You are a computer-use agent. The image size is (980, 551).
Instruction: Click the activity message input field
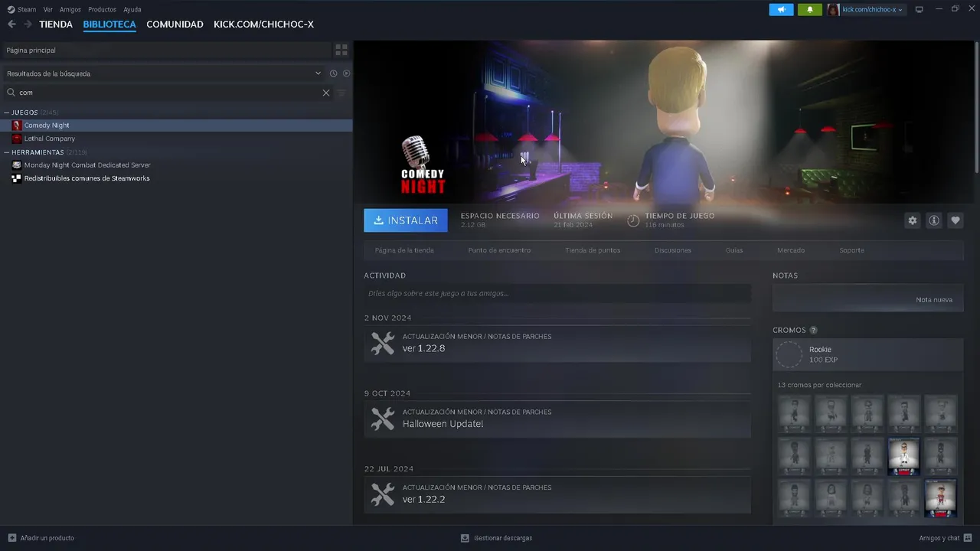coord(557,293)
